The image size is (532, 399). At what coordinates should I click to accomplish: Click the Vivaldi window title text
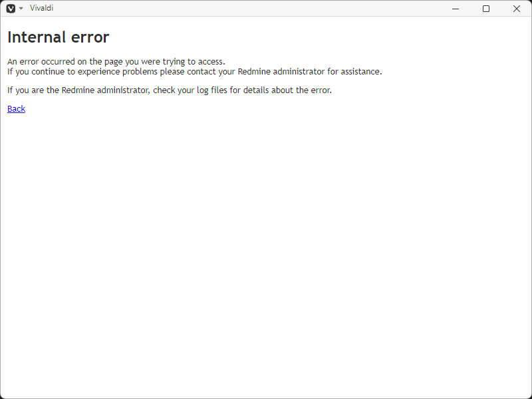pos(41,8)
